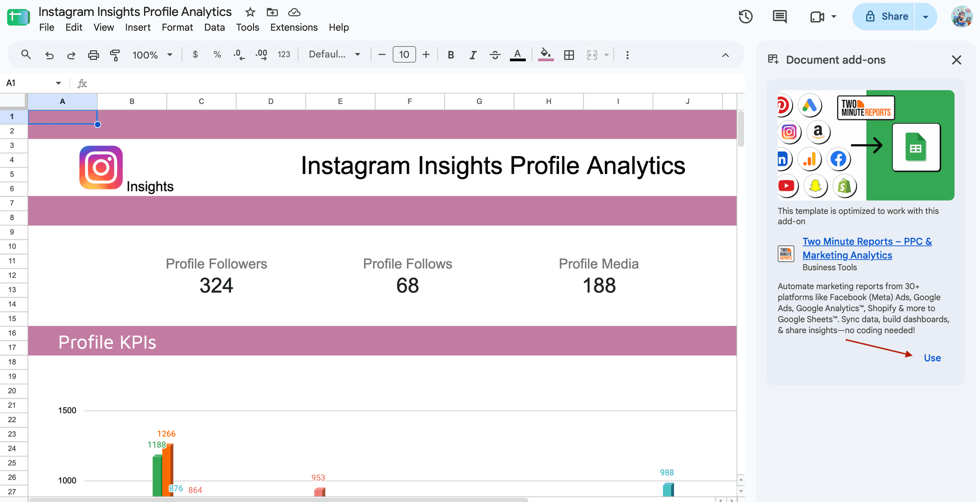Open the comments panel icon
The height and width of the screenshot is (502, 980).
click(x=779, y=16)
